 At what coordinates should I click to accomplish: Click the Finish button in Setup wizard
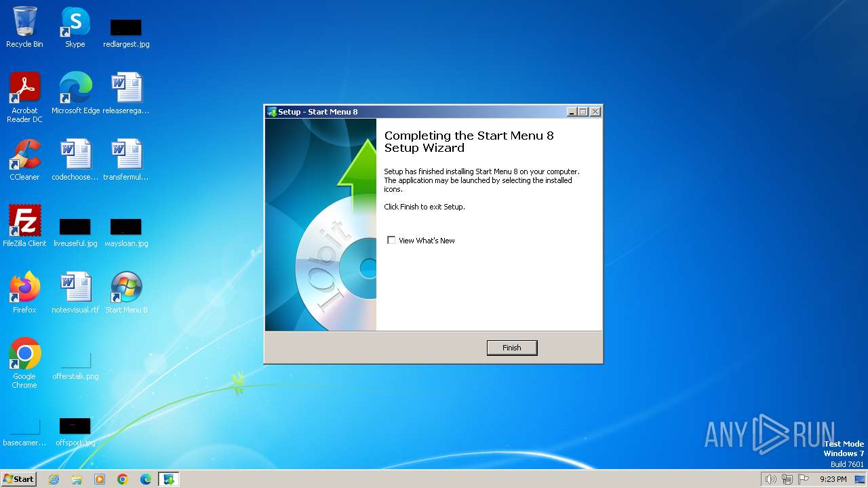tap(512, 348)
